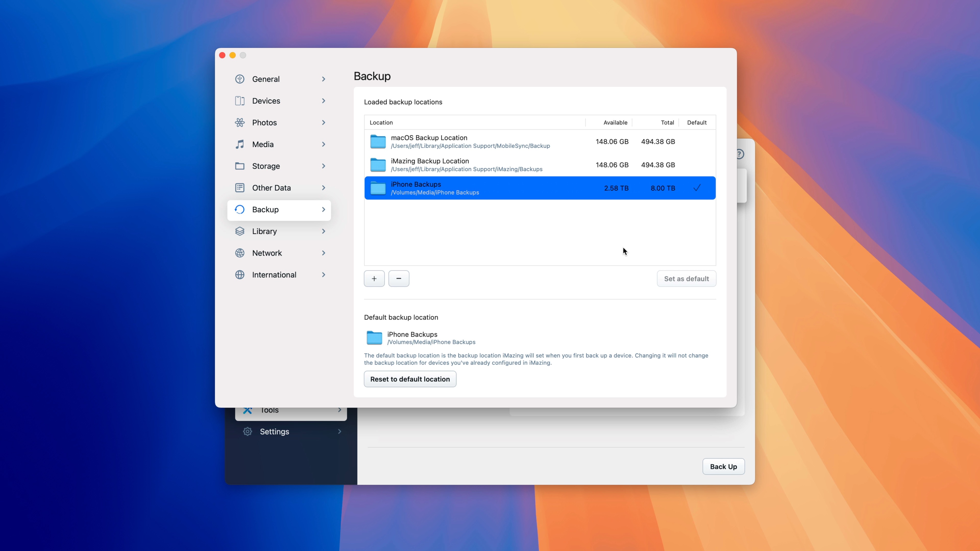Open the Settings menu entry
980x551 pixels.
pos(274,432)
